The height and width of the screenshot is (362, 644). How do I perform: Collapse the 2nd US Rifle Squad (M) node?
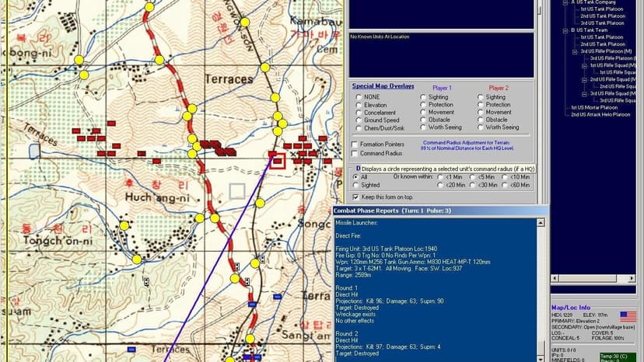584,79
